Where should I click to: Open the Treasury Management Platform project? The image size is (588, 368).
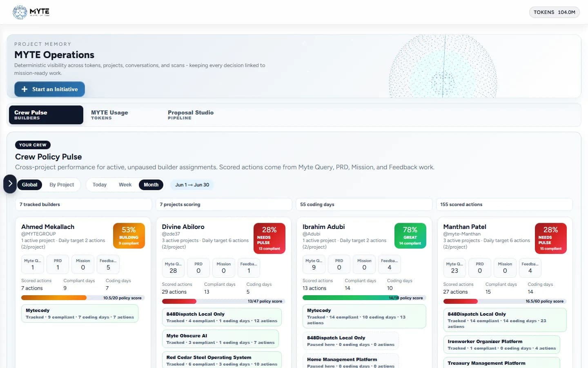coord(501,363)
